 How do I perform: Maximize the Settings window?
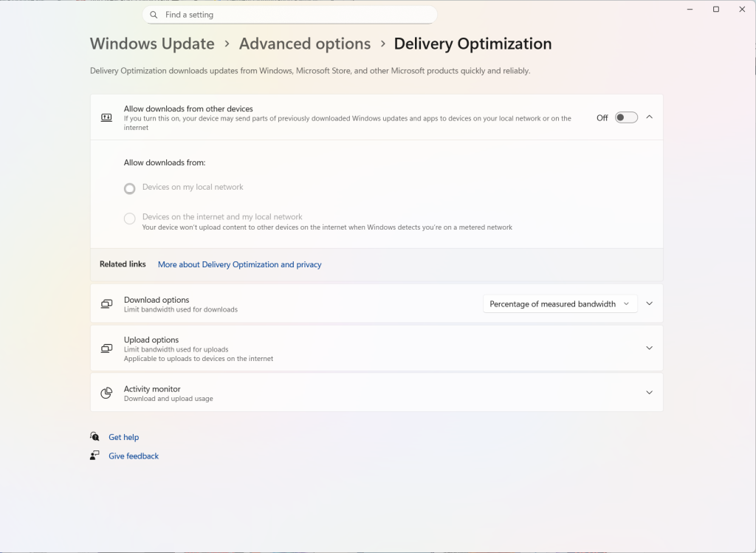[x=715, y=10]
